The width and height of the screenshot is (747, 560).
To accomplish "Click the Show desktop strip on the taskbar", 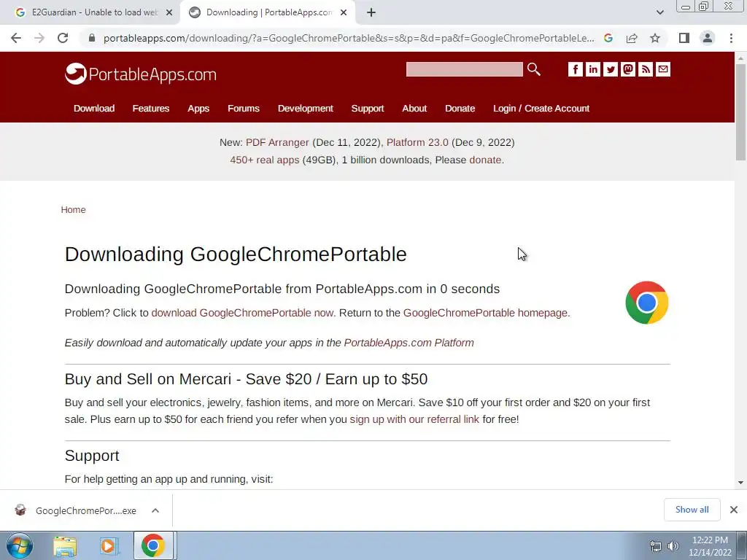I will point(741,545).
